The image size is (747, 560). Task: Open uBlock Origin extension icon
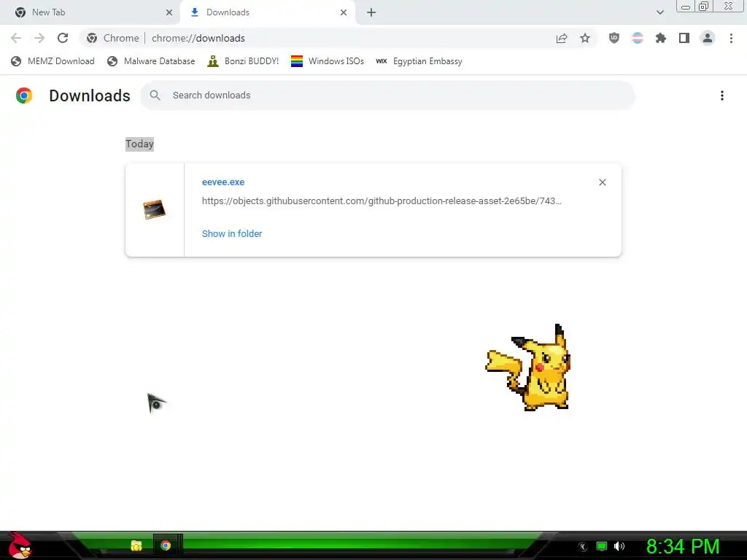click(x=614, y=38)
